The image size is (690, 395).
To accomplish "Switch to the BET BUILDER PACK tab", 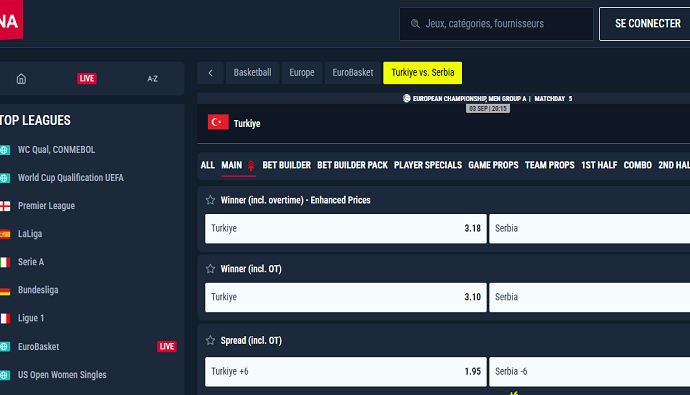I will [352, 165].
